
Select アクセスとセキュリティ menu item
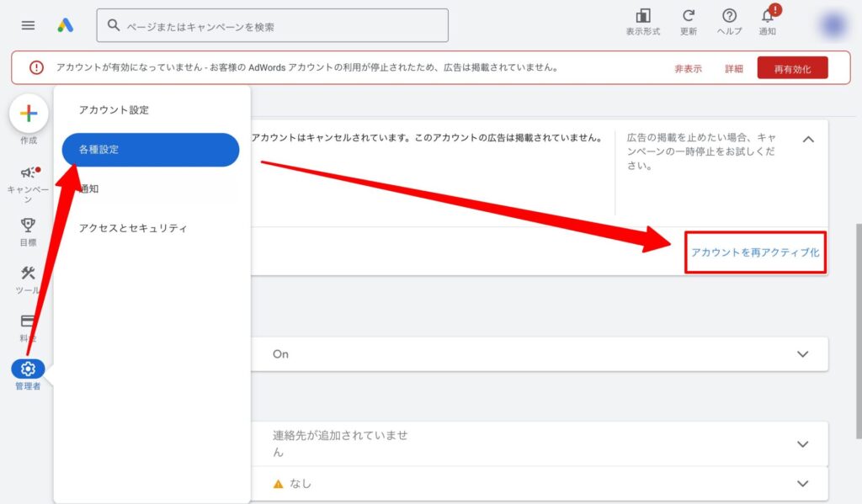[x=133, y=228]
